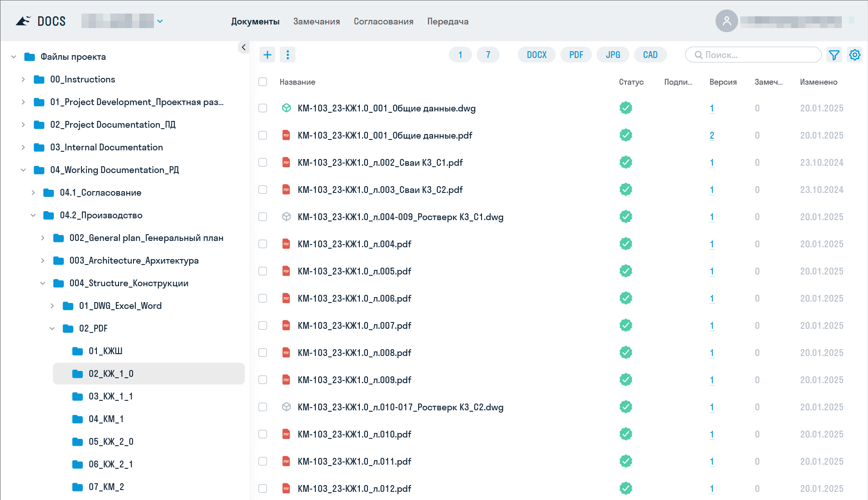Switch to the Замечания tab

(316, 21)
